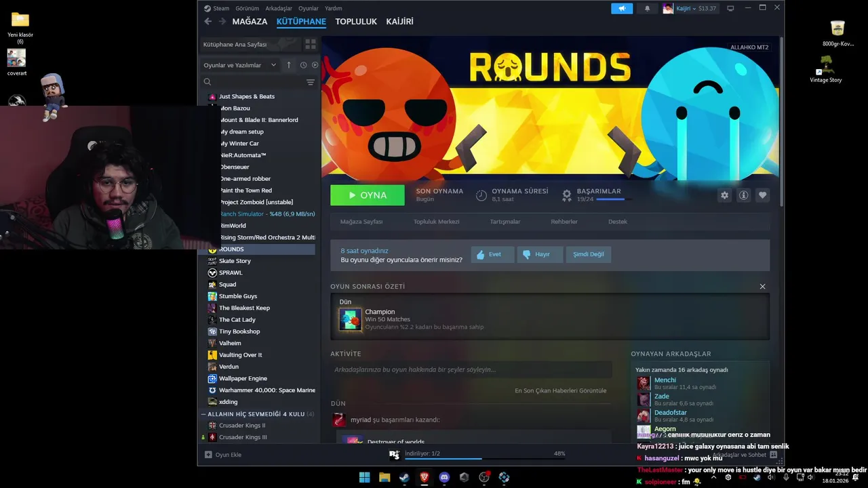Click the library search magnifier icon
The image size is (868, 488).
[208, 82]
